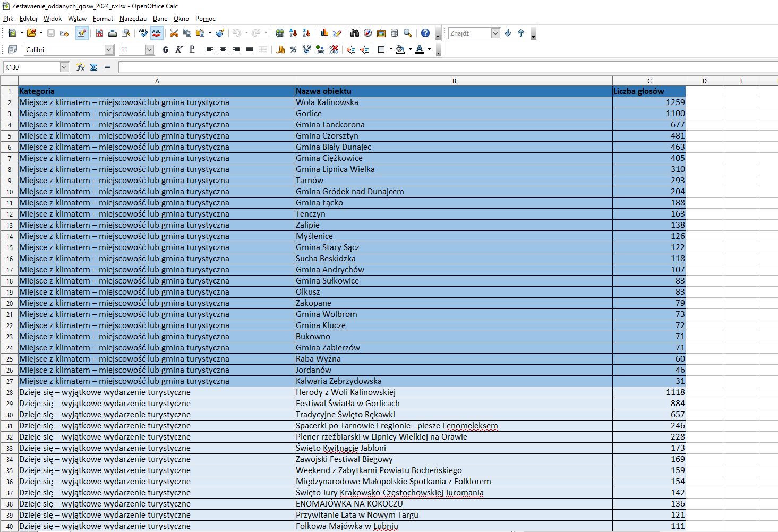Open Borders dropdown arrow
The height and width of the screenshot is (532, 778).
pyautogui.click(x=391, y=49)
